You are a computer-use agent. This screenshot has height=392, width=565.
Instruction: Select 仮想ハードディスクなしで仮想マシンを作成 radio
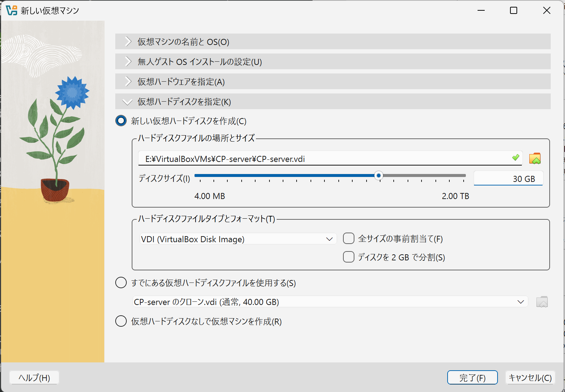pos(121,321)
